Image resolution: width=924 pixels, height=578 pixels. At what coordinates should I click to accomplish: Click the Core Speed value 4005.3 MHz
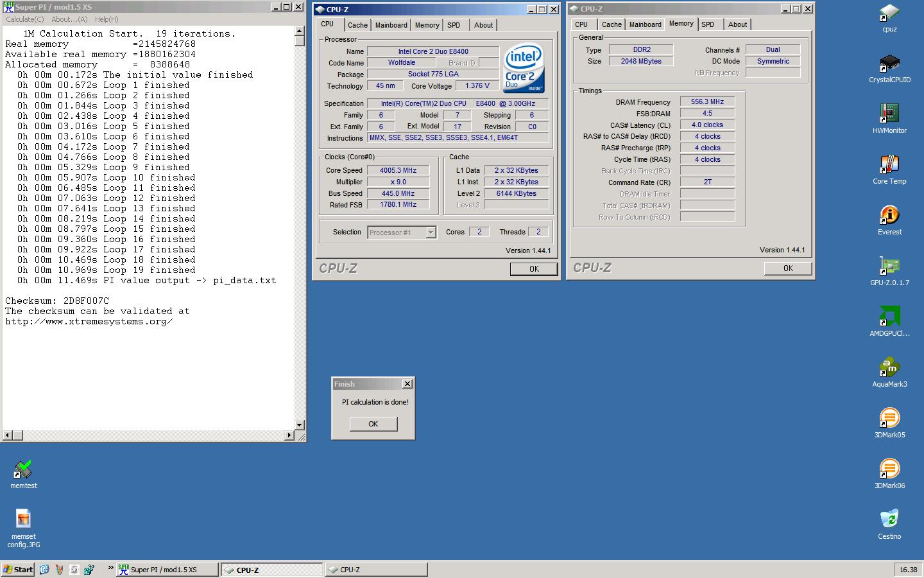(x=398, y=170)
